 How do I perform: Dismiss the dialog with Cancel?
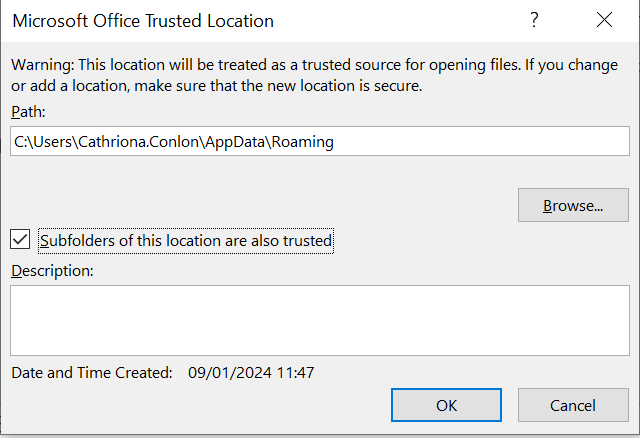pyautogui.click(x=573, y=405)
